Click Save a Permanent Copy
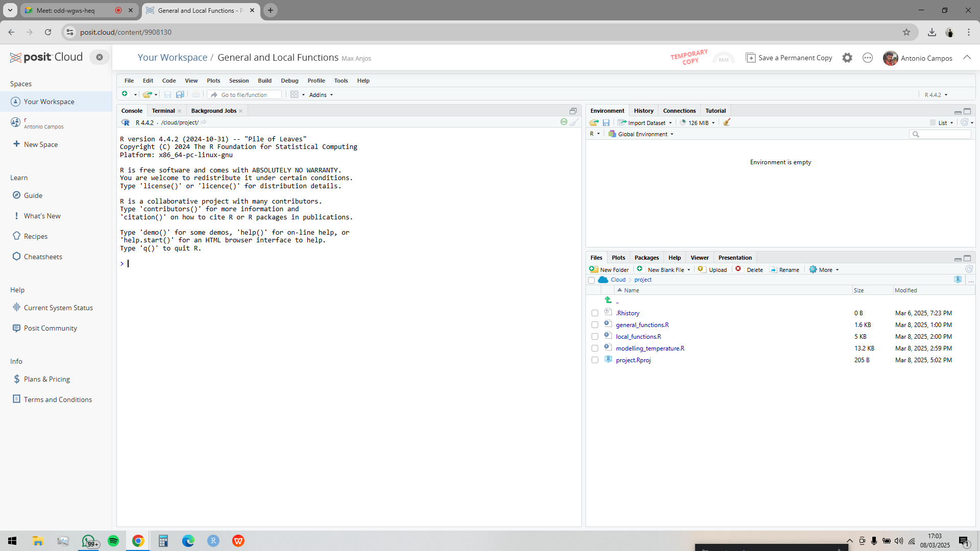The height and width of the screenshot is (551, 980). pyautogui.click(x=789, y=58)
